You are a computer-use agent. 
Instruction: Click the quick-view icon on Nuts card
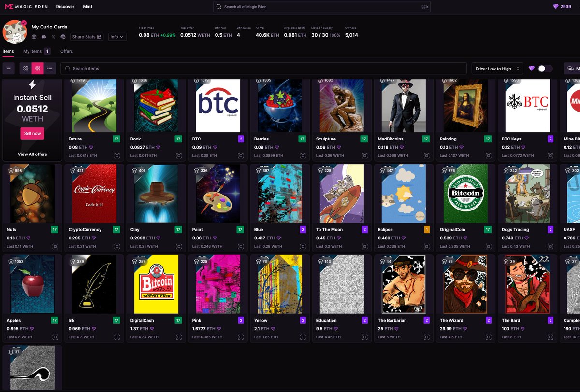(56, 247)
